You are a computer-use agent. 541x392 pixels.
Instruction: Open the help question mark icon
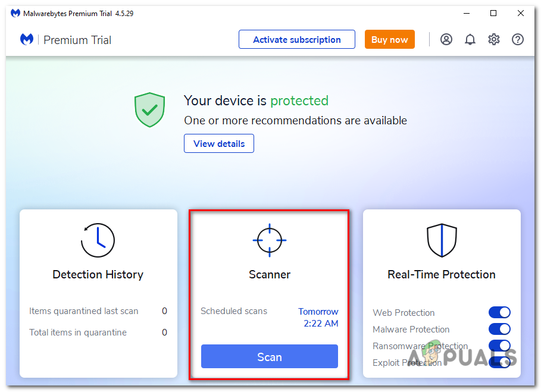(517, 39)
